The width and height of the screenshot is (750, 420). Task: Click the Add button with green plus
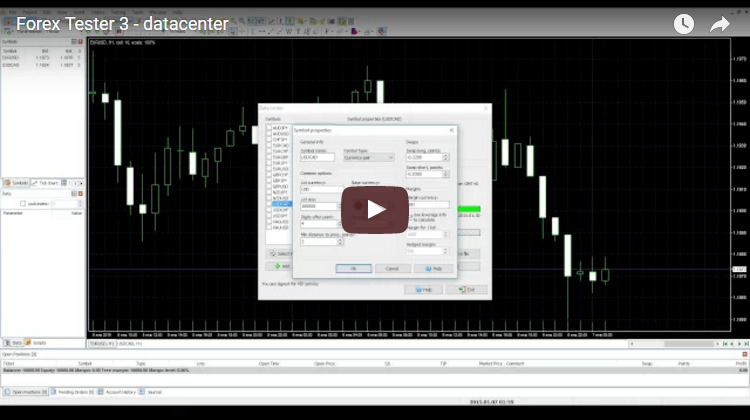(x=279, y=266)
